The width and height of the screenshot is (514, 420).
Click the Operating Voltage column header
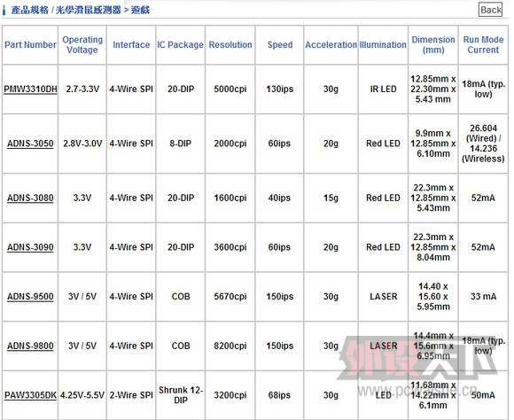point(82,44)
